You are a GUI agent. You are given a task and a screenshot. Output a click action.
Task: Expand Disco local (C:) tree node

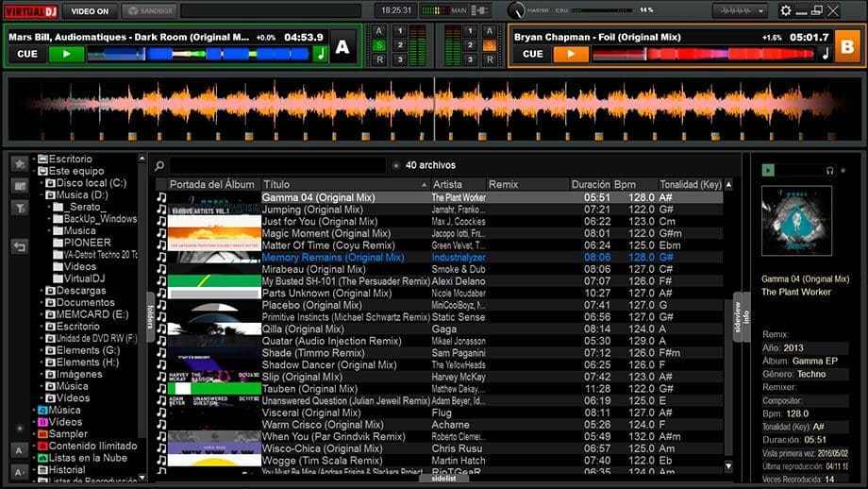pyautogui.click(x=42, y=183)
